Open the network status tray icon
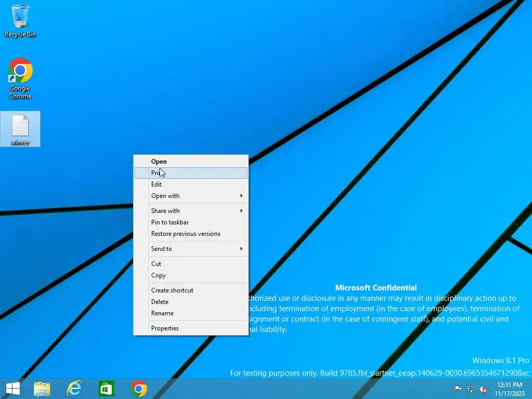 pyautogui.click(x=471, y=389)
